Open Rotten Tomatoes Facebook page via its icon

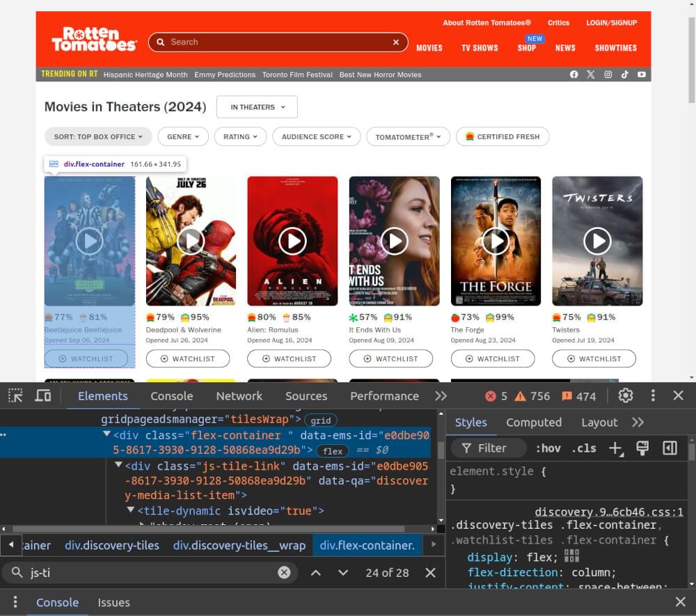click(574, 74)
